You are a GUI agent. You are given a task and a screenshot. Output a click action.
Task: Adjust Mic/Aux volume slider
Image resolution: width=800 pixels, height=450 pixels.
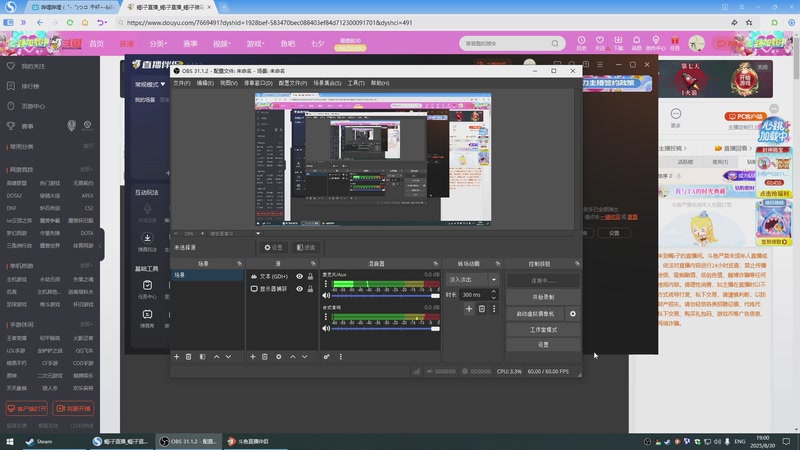(x=386, y=296)
